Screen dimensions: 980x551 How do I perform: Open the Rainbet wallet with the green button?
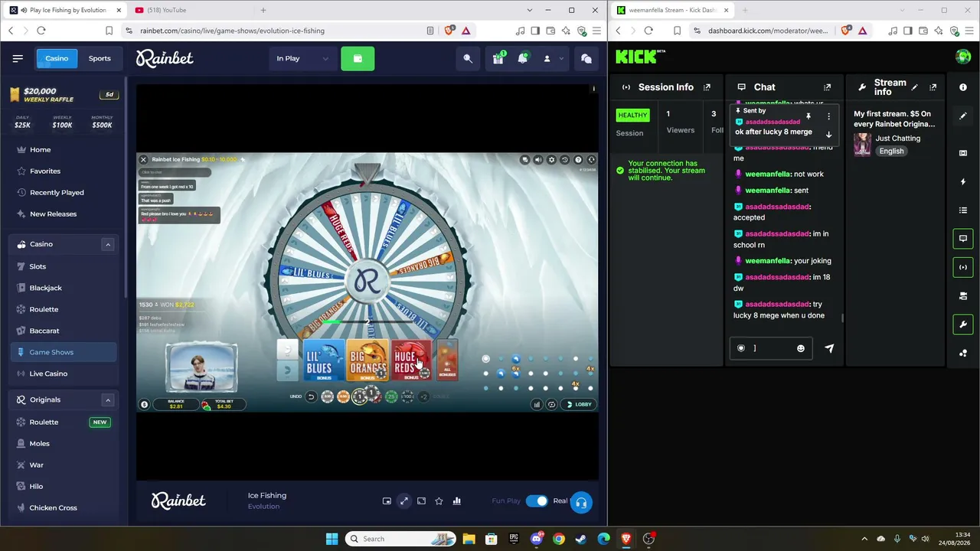[357, 58]
